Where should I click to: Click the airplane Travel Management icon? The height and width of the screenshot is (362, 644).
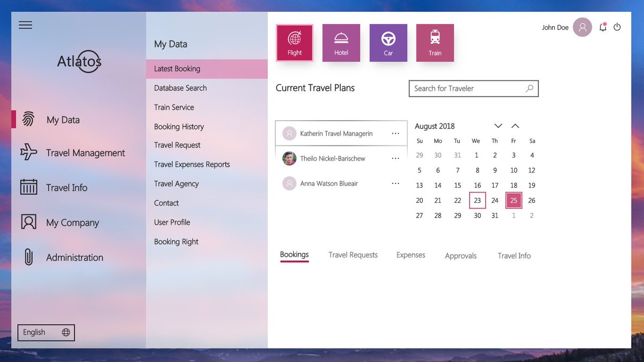28,152
